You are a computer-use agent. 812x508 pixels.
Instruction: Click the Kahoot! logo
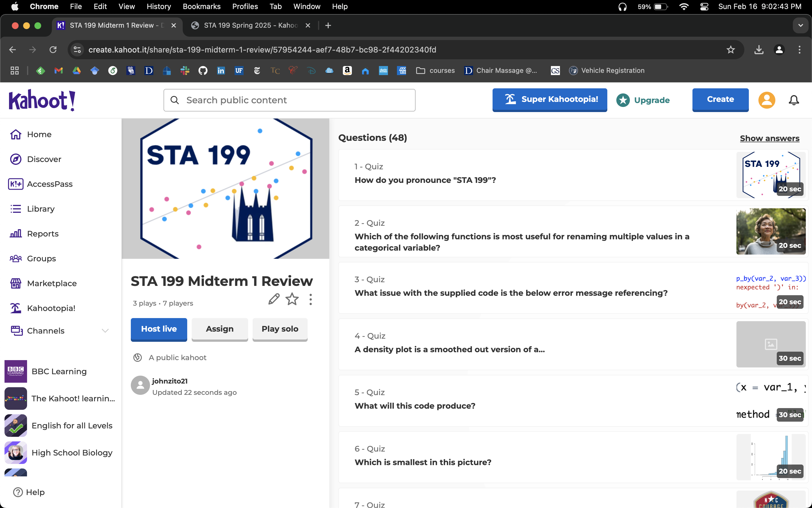[42, 100]
